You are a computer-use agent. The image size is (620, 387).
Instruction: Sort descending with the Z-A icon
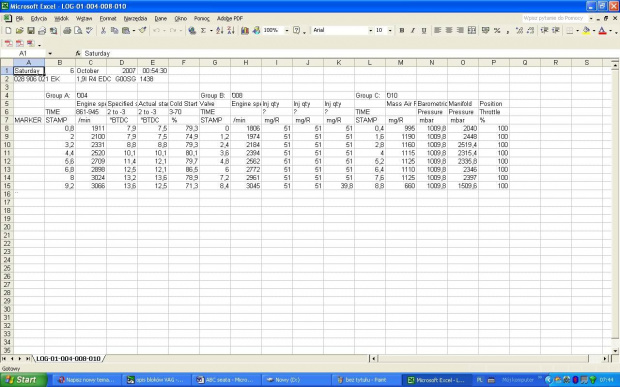[231, 30]
